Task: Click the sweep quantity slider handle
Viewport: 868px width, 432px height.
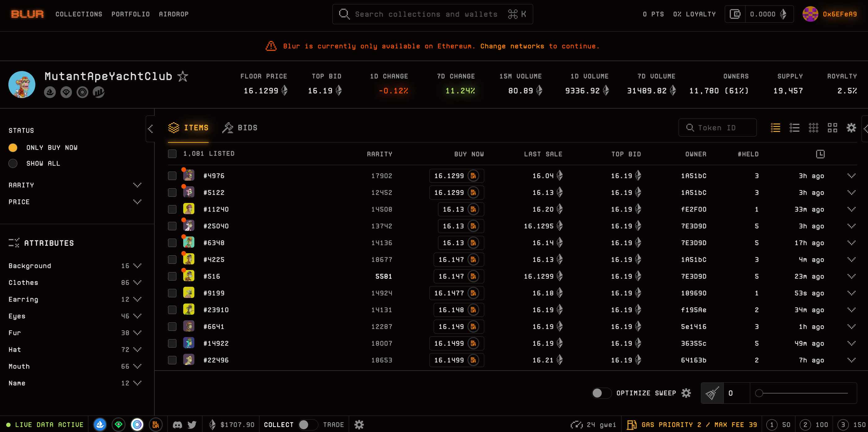Action: click(x=759, y=393)
